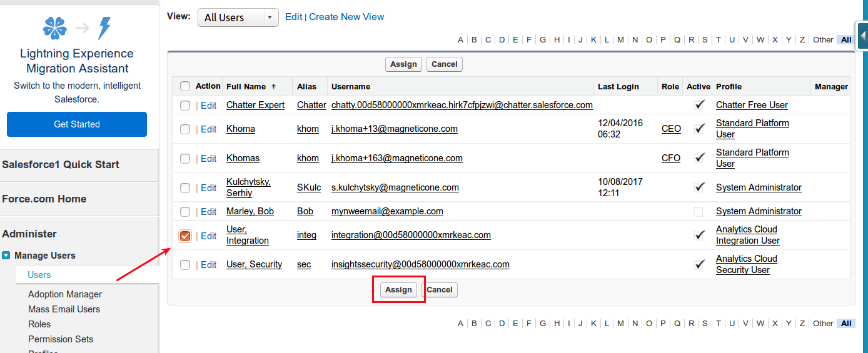The height and width of the screenshot is (353, 868).
Task: Click the Alias column header
Action: pos(306,87)
